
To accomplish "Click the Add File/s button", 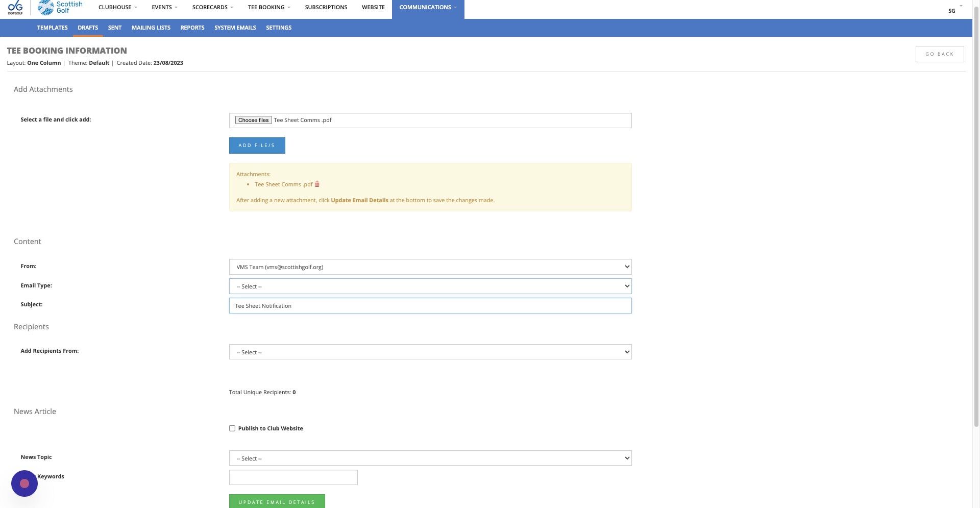I will pyautogui.click(x=257, y=146).
